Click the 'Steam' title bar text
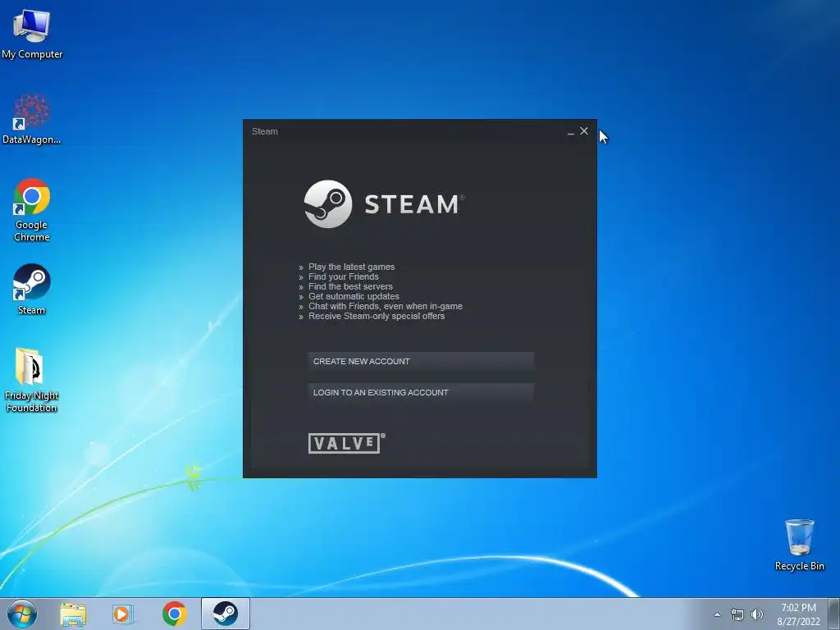 coord(265,131)
